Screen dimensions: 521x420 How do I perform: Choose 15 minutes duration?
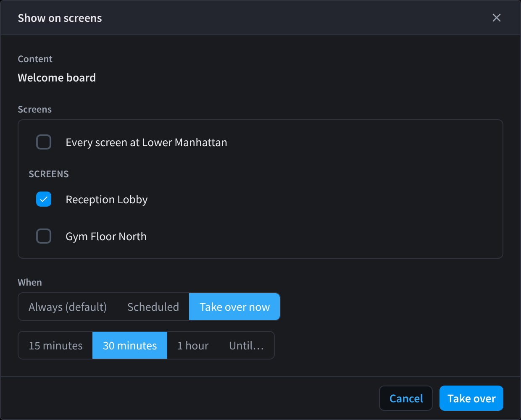click(x=55, y=346)
